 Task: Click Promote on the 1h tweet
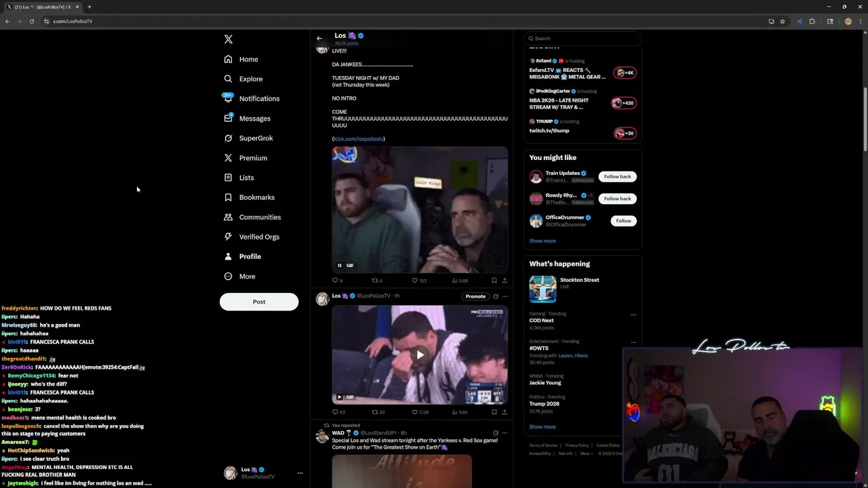tap(475, 296)
